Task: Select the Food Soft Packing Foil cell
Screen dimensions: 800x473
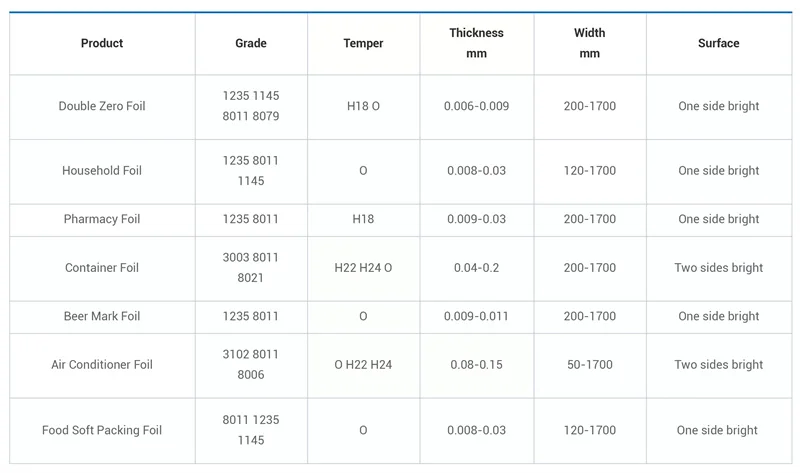Action: pyautogui.click(x=102, y=430)
